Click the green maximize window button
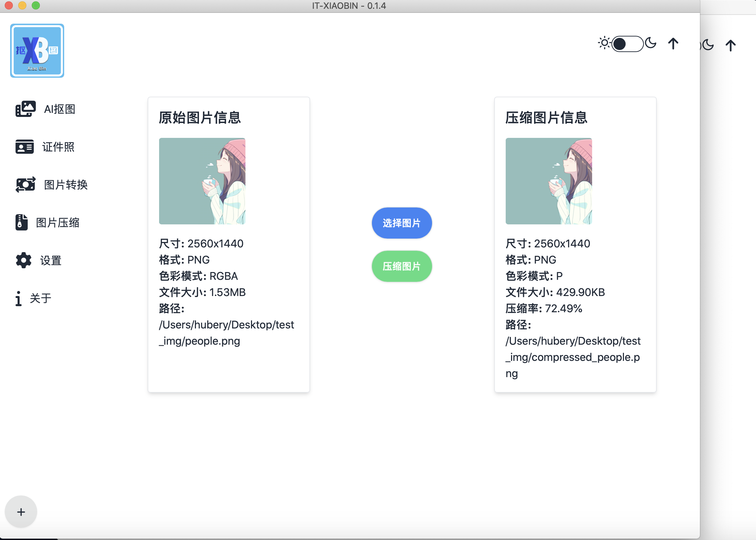Image resolution: width=756 pixels, height=540 pixels. tap(36, 5)
